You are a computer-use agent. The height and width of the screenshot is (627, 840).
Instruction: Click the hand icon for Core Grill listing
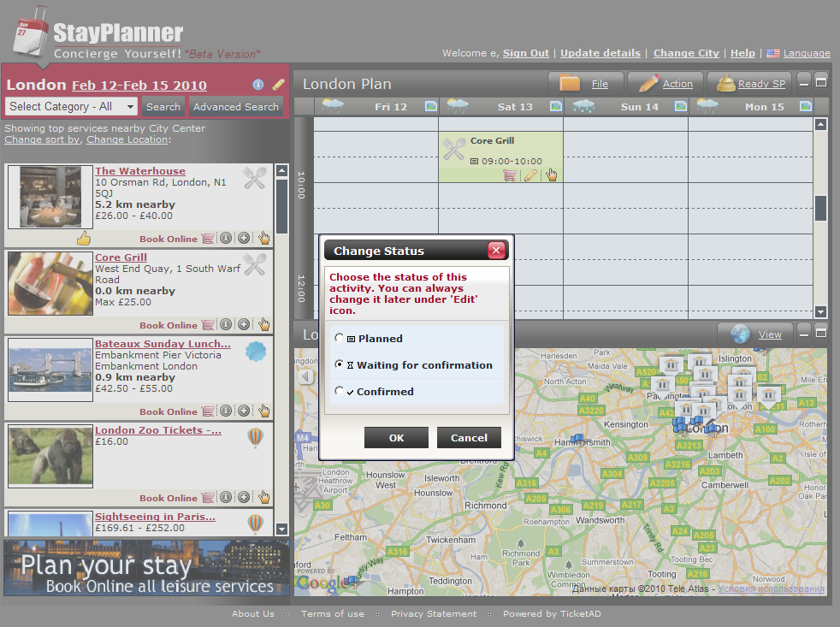click(263, 324)
